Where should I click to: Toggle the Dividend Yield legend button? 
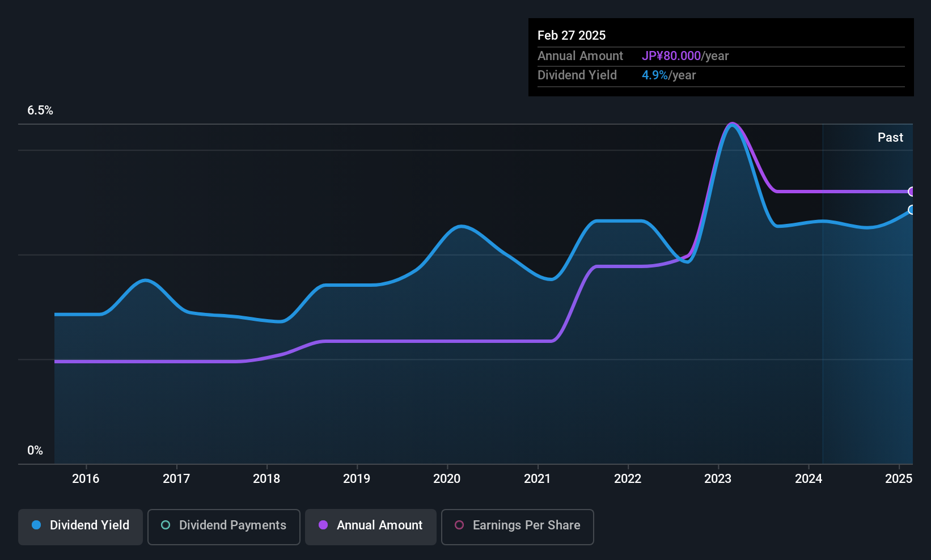point(81,527)
